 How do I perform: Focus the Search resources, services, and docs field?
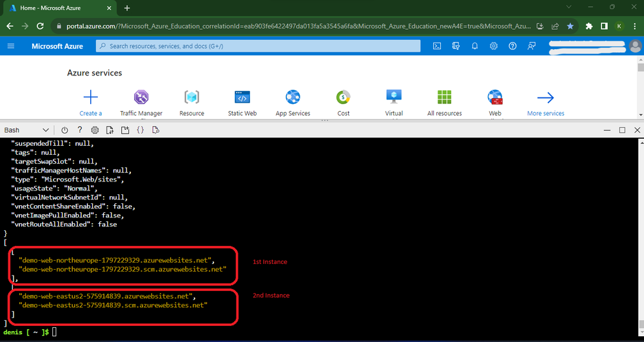[x=258, y=46]
